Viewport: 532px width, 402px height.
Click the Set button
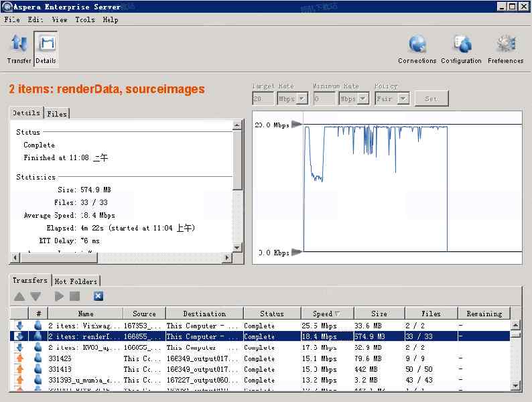[431, 98]
